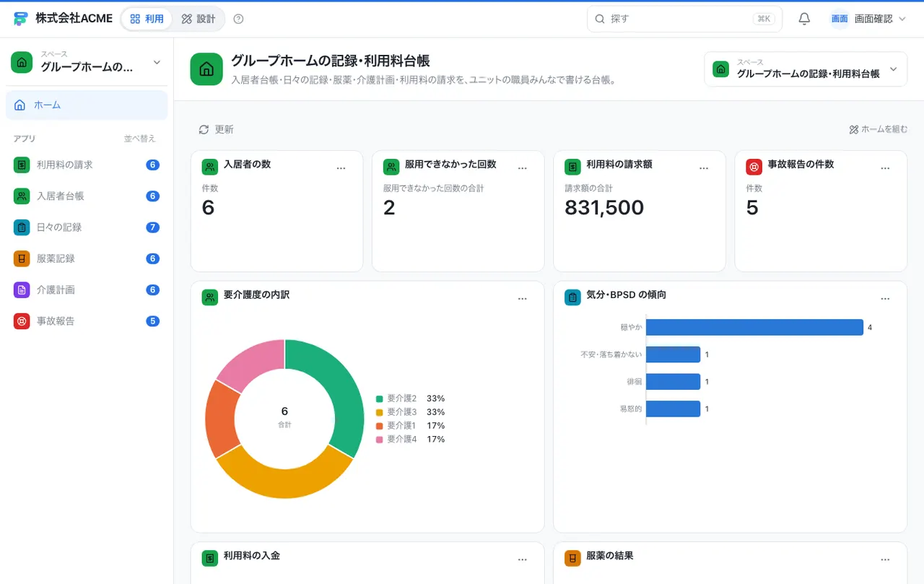
Task: Switch to the 利用 mode tab
Action: point(147,19)
